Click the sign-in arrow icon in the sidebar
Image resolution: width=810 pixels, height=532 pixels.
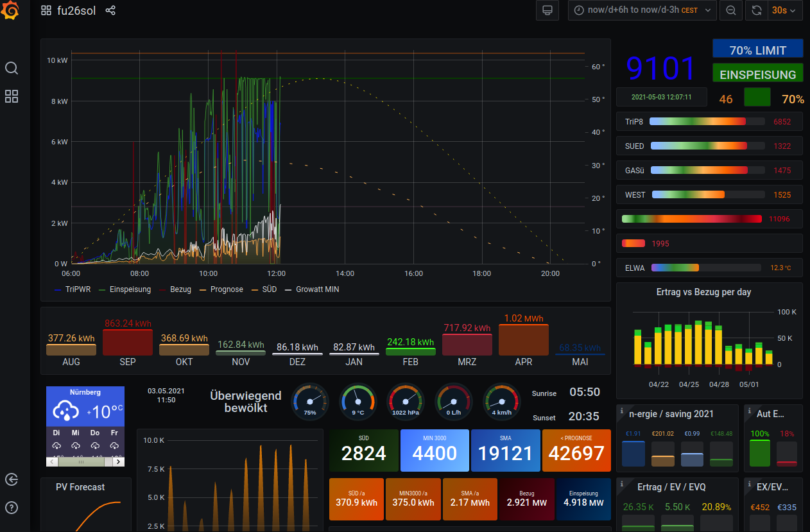tap(12, 479)
